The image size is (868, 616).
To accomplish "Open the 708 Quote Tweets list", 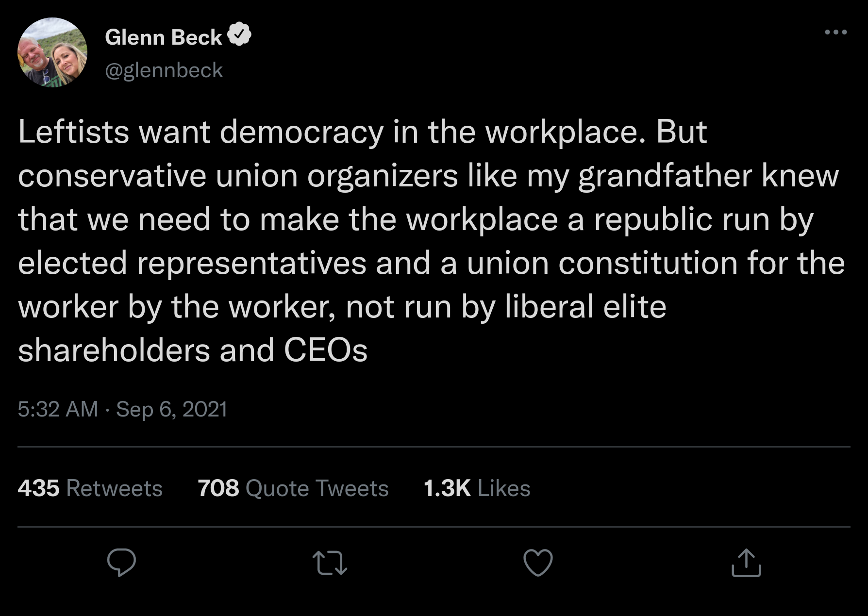I will [293, 488].
